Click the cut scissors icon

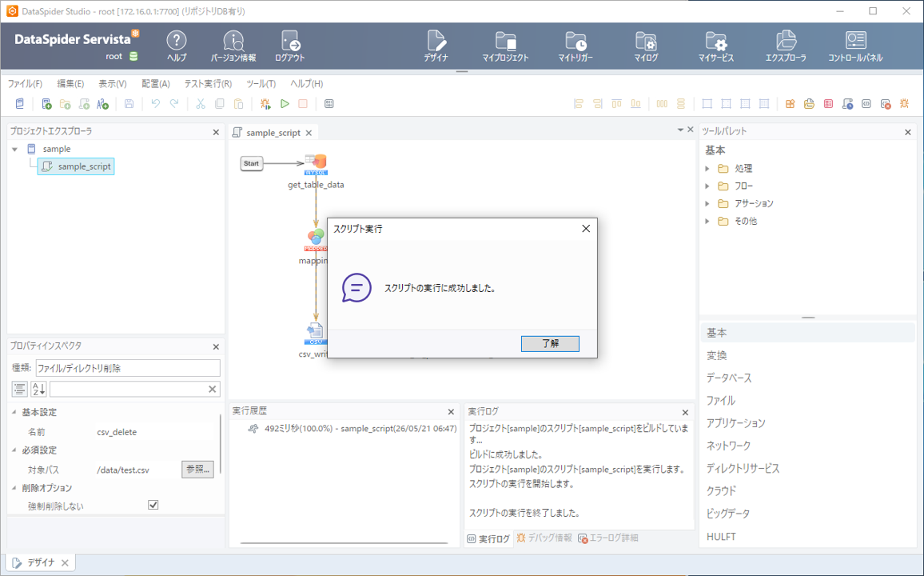tap(201, 104)
